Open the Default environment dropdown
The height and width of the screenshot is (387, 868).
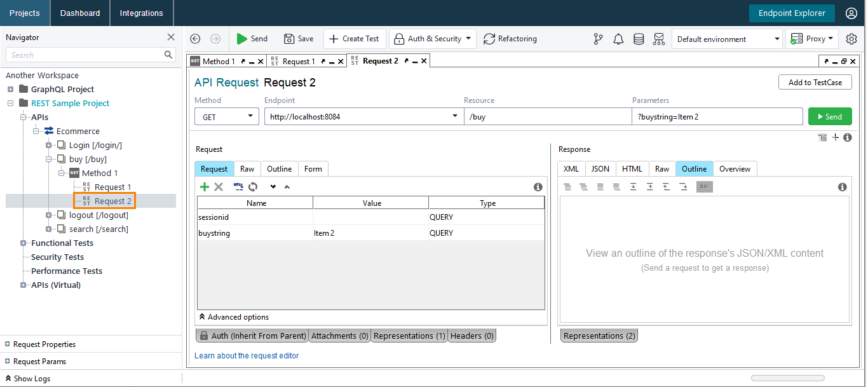pos(727,39)
